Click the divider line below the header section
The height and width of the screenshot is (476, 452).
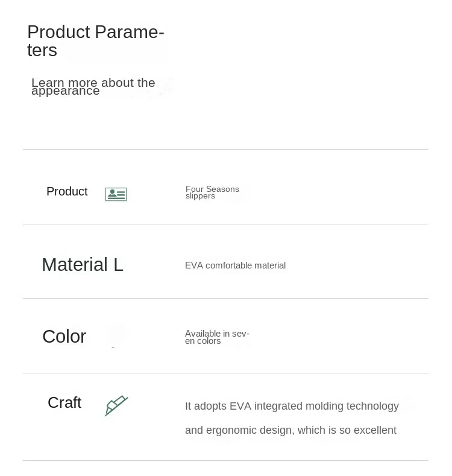pyautogui.click(x=225, y=149)
